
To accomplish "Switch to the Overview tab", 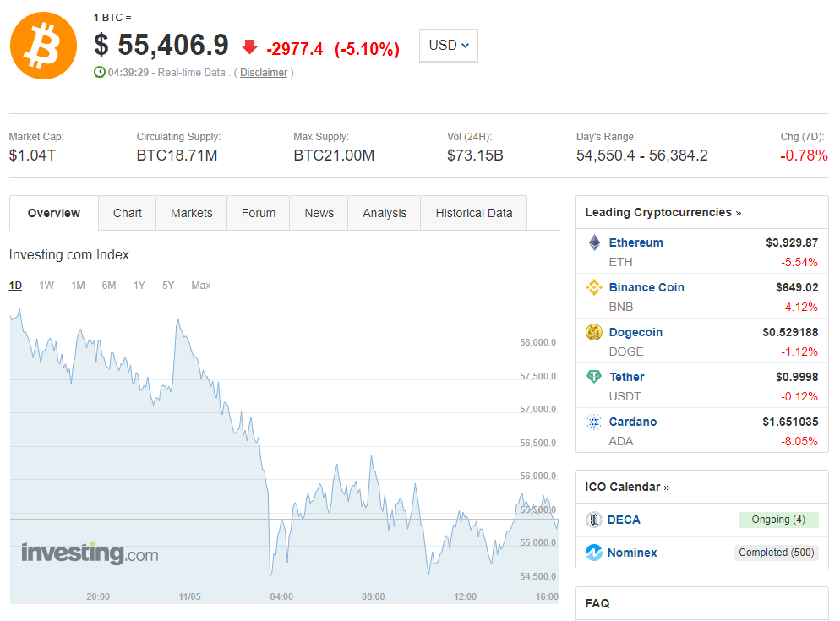I will pyautogui.click(x=53, y=213).
